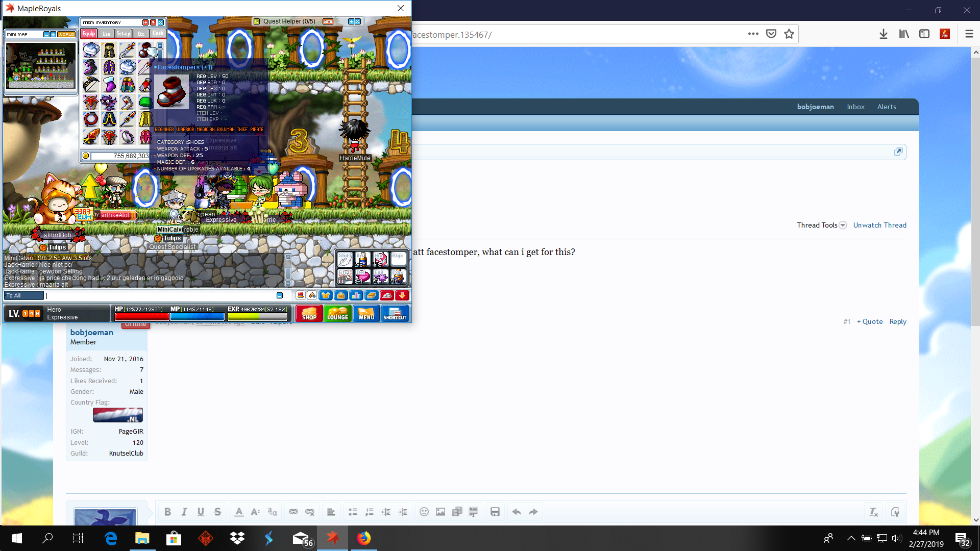Select the purple boot item in inventory
The width and height of the screenshot is (980, 551).
[91, 67]
